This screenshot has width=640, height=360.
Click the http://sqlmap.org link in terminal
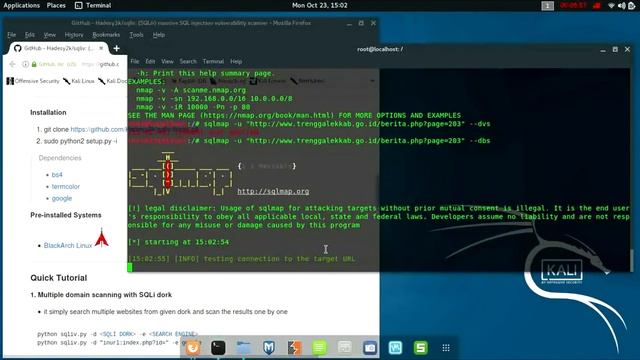pos(273,191)
